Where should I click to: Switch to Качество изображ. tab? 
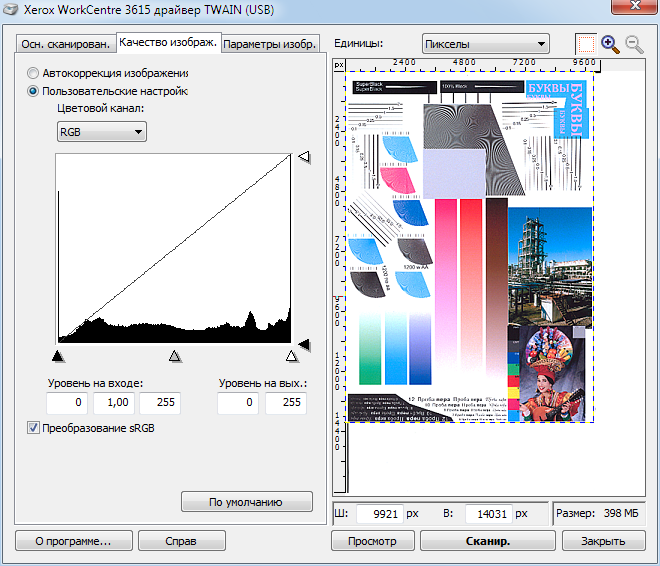[x=168, y=43]
